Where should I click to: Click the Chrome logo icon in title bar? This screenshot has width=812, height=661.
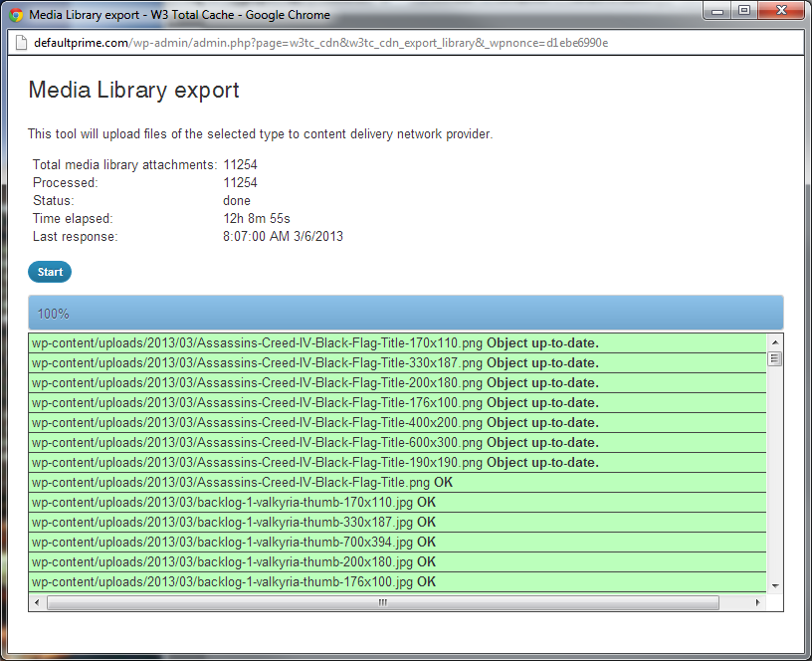pos(16,15)
